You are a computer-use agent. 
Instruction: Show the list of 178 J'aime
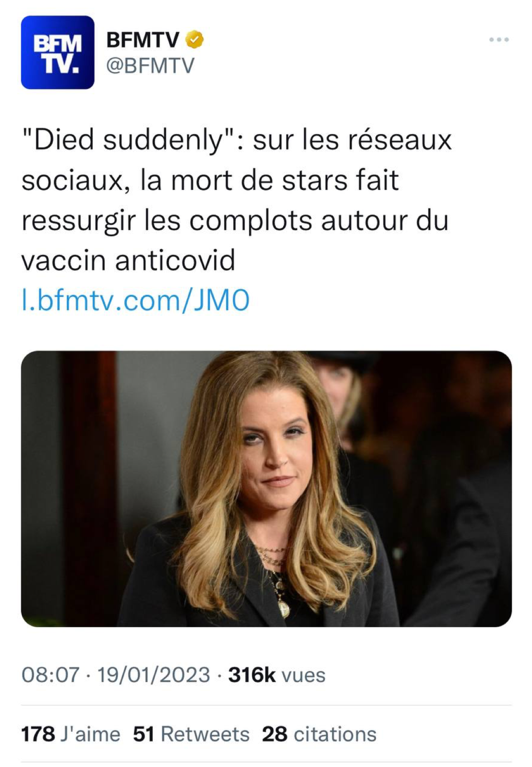[x=71, y=734]
